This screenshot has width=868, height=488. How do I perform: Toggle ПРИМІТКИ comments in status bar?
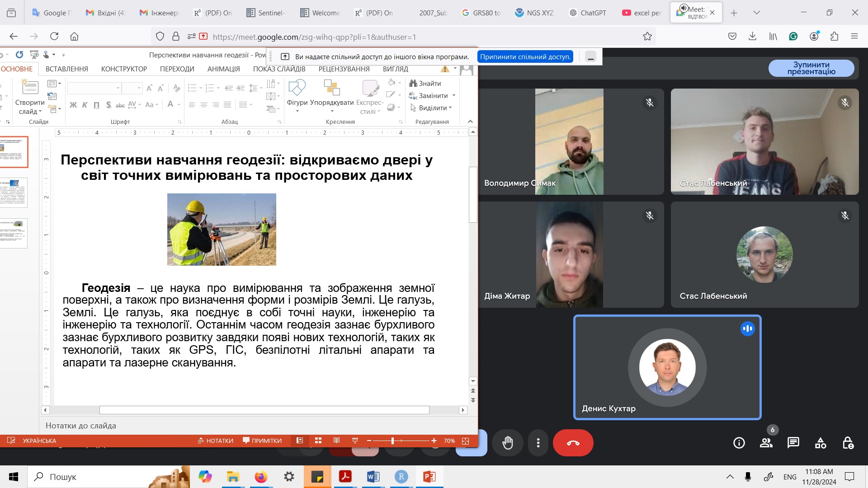coord(262,441)
